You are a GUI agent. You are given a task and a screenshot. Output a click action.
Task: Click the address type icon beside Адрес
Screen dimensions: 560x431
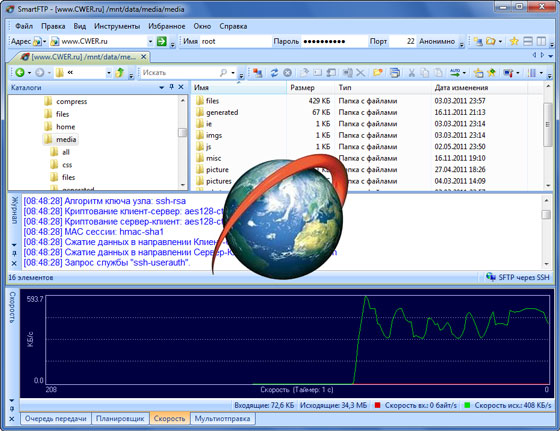[38, 41]
